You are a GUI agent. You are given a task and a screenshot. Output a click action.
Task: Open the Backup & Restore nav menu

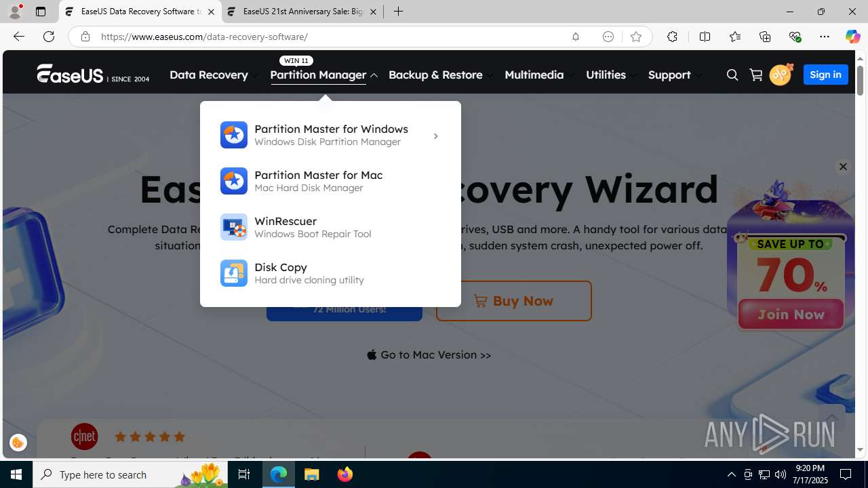coord(435,75)
